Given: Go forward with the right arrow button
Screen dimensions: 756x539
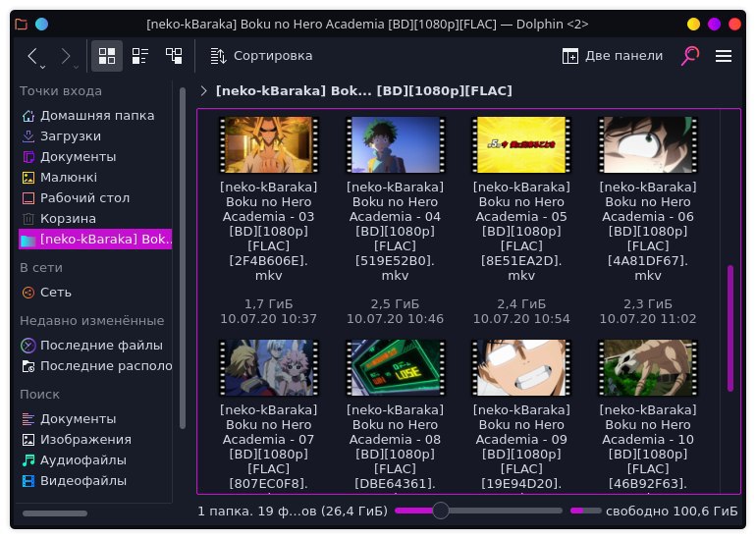Looking at the screenshot, I should point(66,56).
